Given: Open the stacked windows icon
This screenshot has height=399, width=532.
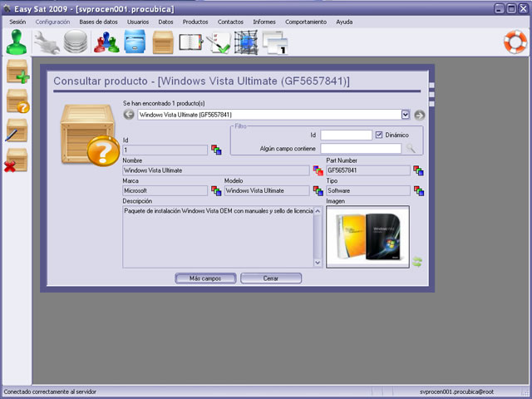Looking at the screenshot, I should (275, 42).
